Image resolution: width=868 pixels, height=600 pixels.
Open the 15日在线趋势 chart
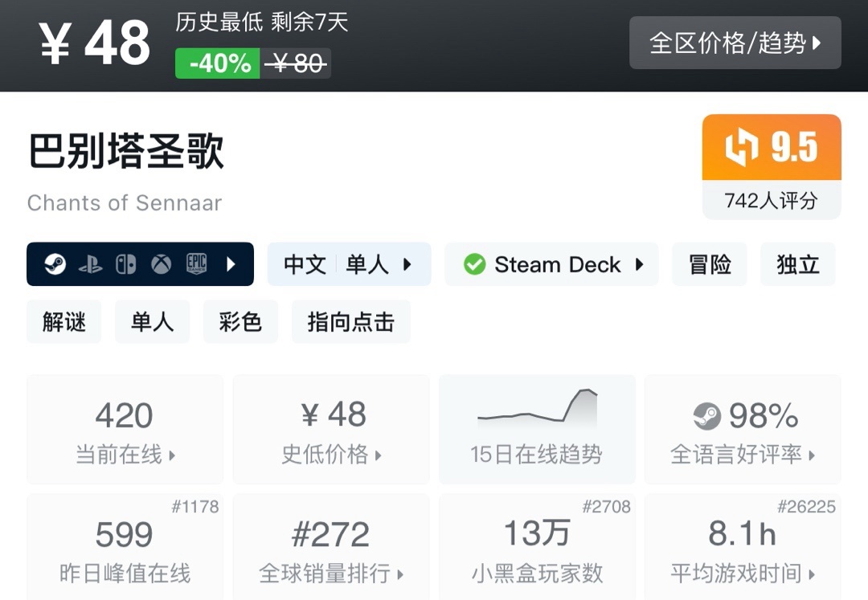click(536, 430)
